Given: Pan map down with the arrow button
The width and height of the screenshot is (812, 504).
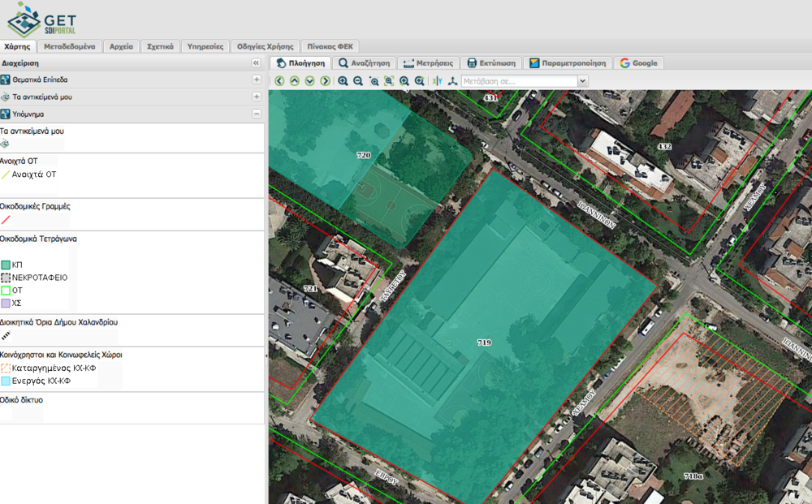Looking at the screenshot, I should point(310,81).
